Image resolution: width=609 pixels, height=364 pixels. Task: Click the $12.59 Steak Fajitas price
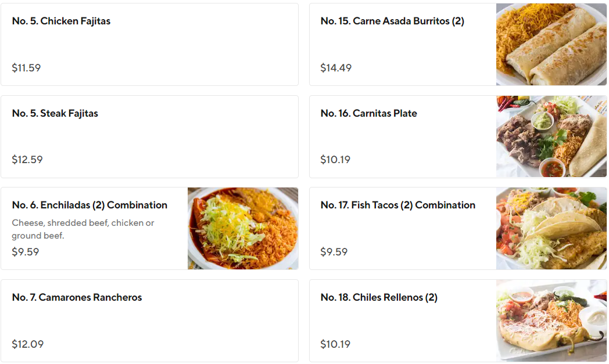(x=27, y=160)
